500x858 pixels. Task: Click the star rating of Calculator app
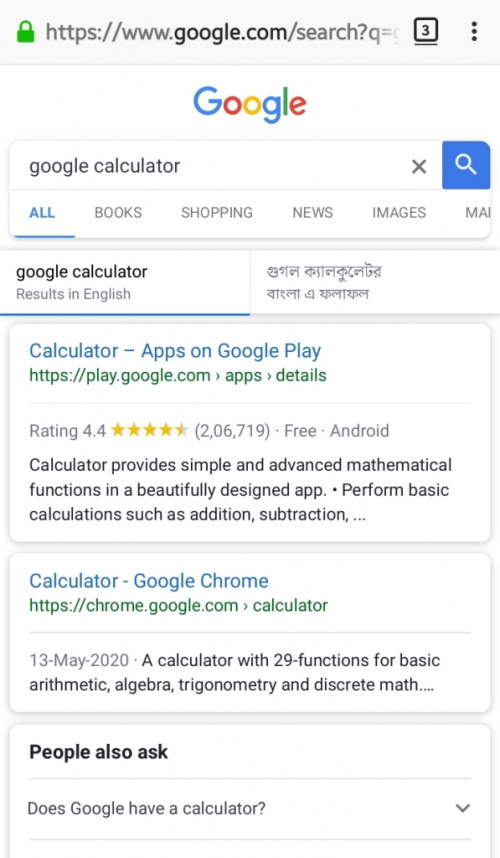pos(149,430)
